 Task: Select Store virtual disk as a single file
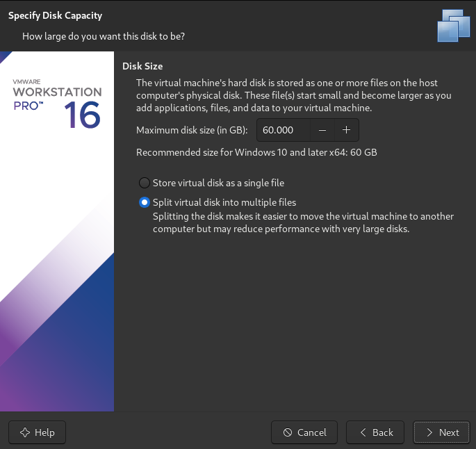pos(145,183)
